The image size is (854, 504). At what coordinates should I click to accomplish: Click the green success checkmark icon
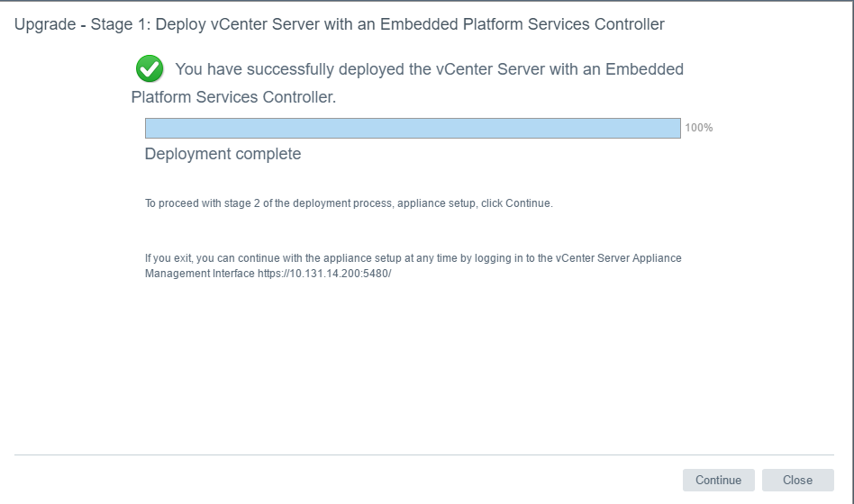tap(150, 68)
